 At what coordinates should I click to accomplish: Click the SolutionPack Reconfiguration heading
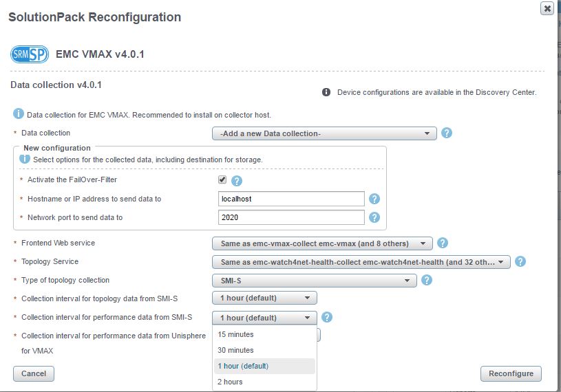[94, 17]
